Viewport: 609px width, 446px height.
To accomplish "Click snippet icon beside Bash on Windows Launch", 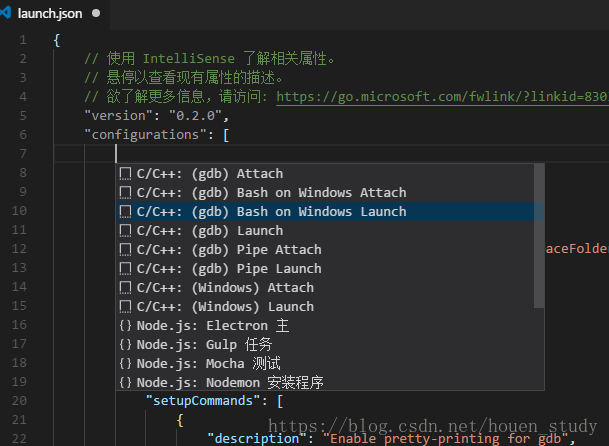I will click(125, 212).
